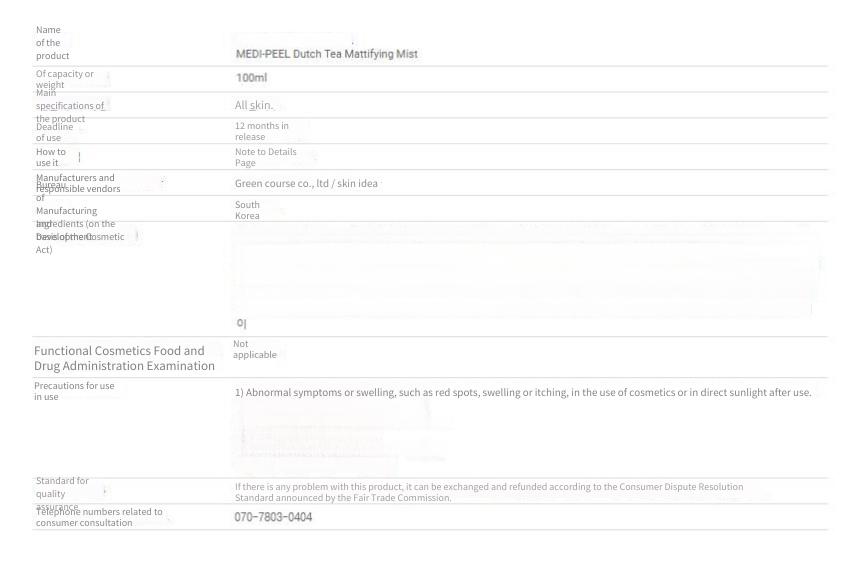Image resolution: width=860 pixels, height=573 pixels.
Task: Select the abnormal symptoms precaution sentence
Action: (x=523, y=393)
